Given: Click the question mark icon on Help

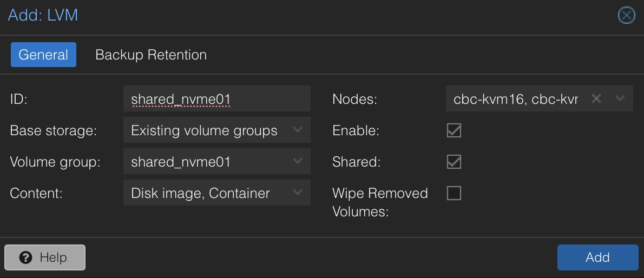Looking at the screenshot, I should tap(25, 257).
